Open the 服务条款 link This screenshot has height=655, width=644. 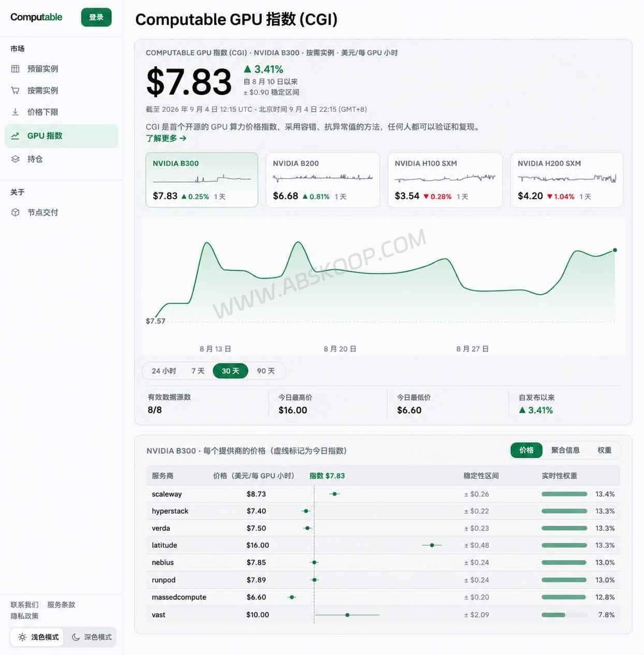(61, 604)
